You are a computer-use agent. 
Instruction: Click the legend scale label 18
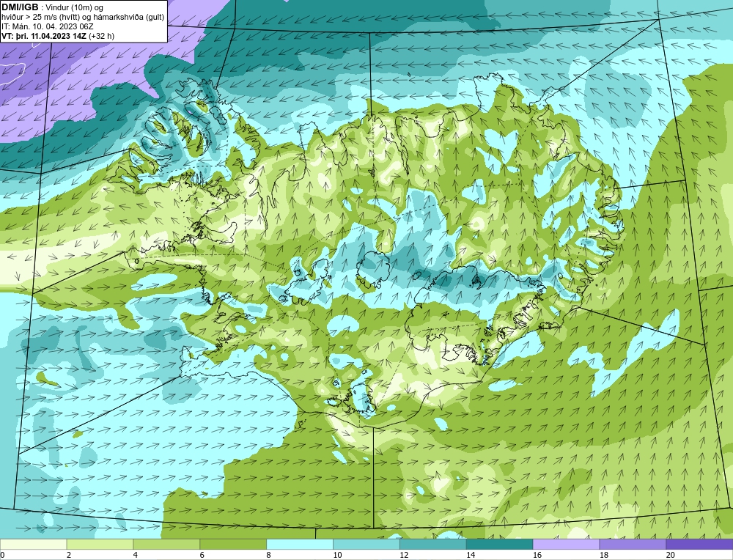click(x=604, y=555)
